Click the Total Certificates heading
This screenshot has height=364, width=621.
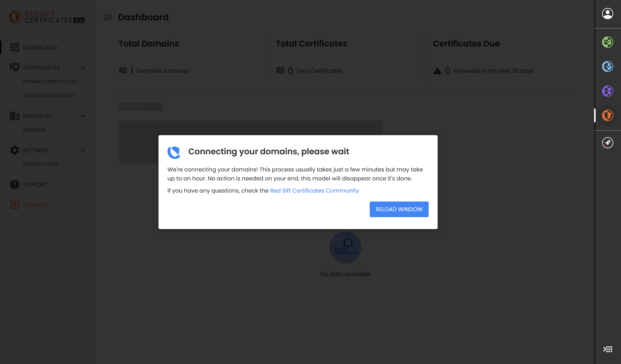pyautogui.click(x=311, y=43)
